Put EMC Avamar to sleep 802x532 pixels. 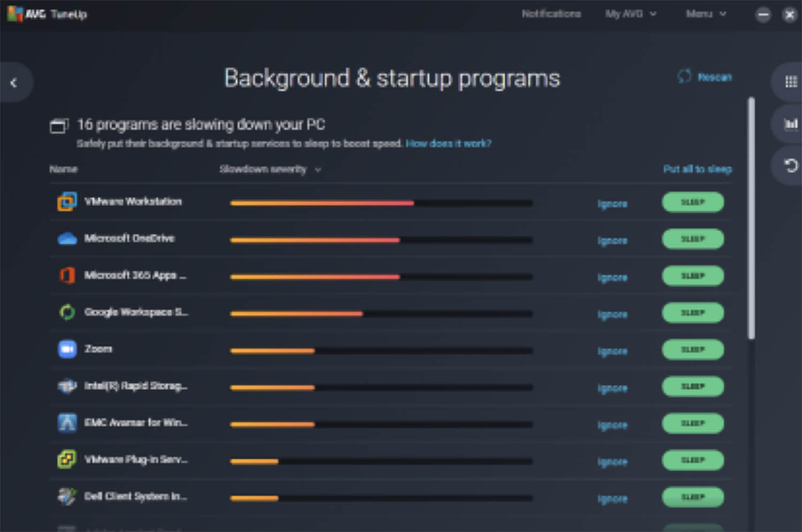click(x=693, y=423)
